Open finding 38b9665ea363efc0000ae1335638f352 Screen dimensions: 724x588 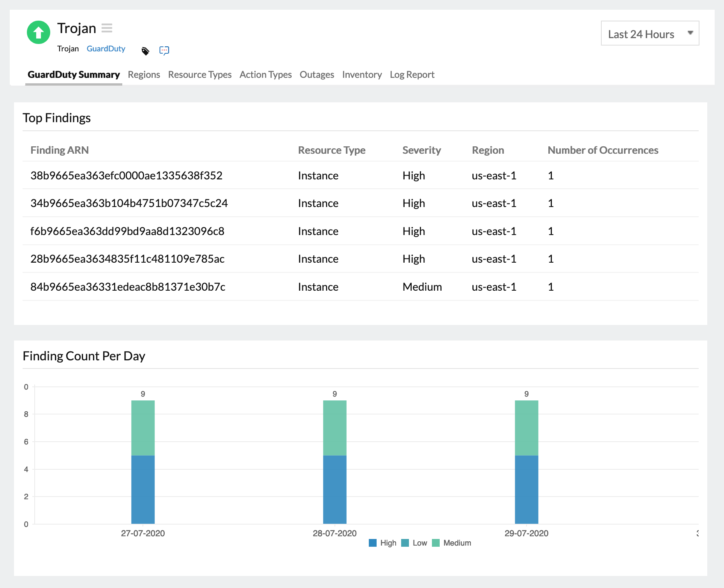point(126,176)
